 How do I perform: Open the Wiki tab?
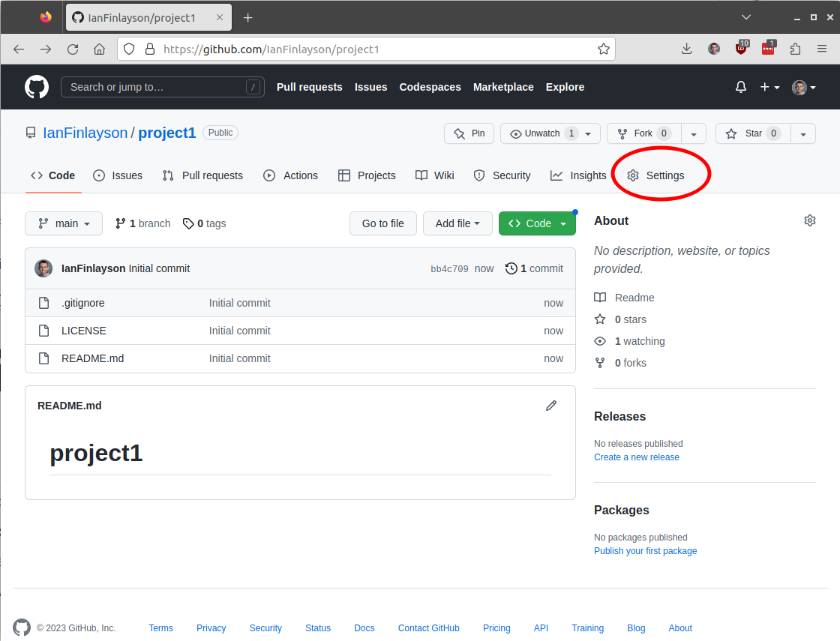[434, 175]
